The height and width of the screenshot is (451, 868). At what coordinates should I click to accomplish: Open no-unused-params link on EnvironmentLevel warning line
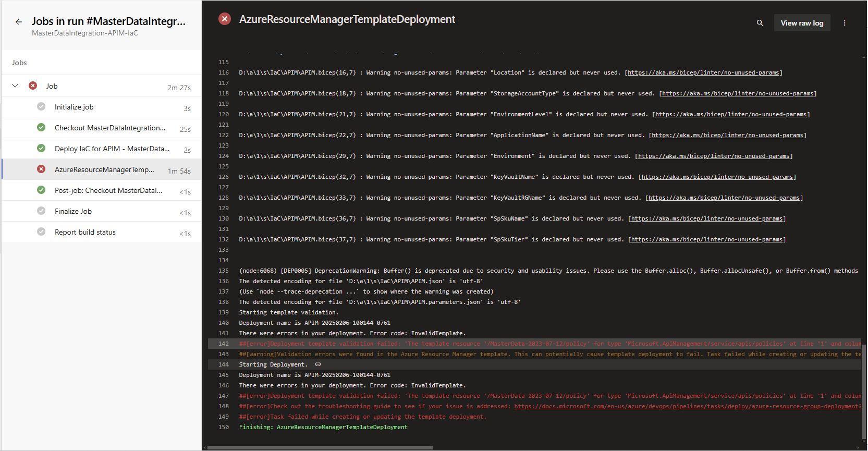tap(731, 114)
